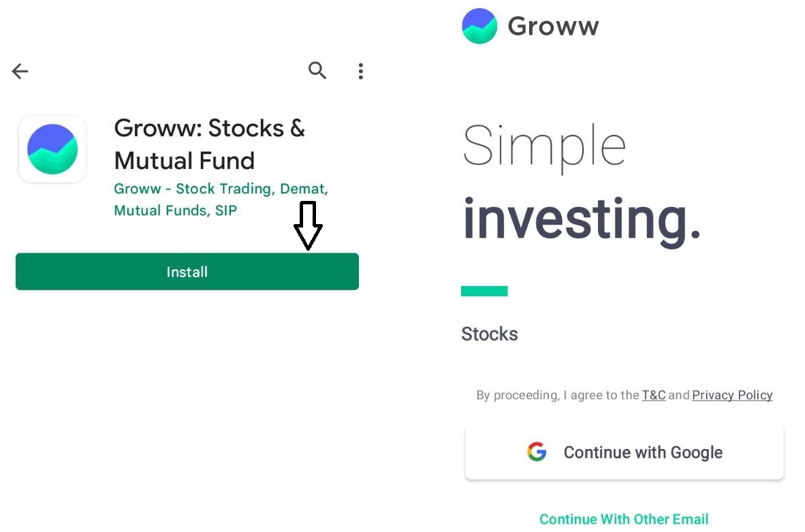Click the teal progress bar under investing
Screen dimensions: 805x532
pyautogui.click(x=484, y=291)
